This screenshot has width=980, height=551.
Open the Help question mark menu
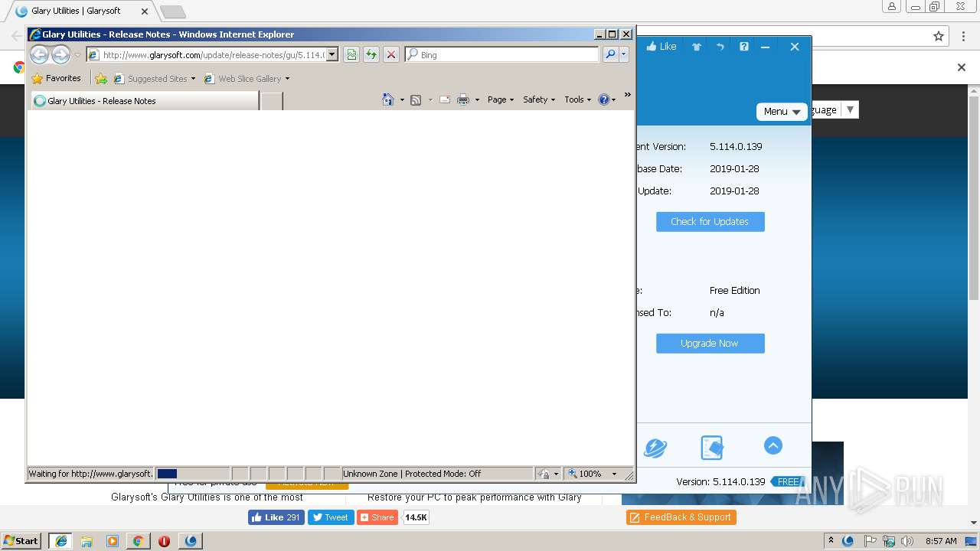606,99
